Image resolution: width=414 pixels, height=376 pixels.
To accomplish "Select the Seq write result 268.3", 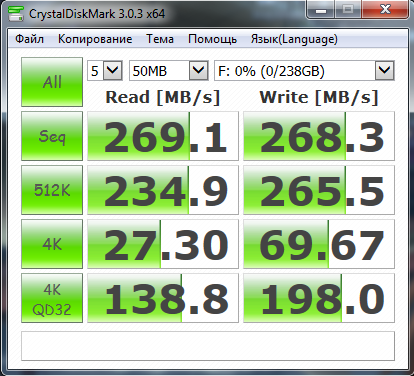I will pos(319,136).
